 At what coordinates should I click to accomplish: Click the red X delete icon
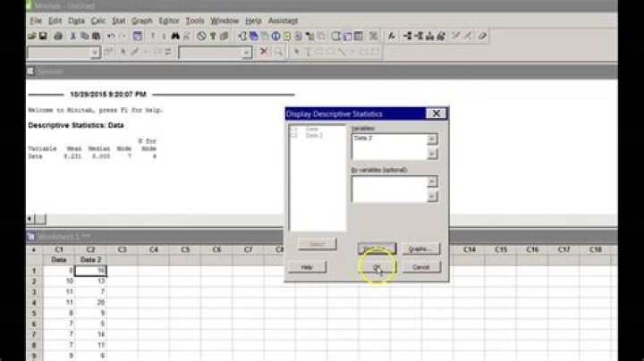pos(264,52)
